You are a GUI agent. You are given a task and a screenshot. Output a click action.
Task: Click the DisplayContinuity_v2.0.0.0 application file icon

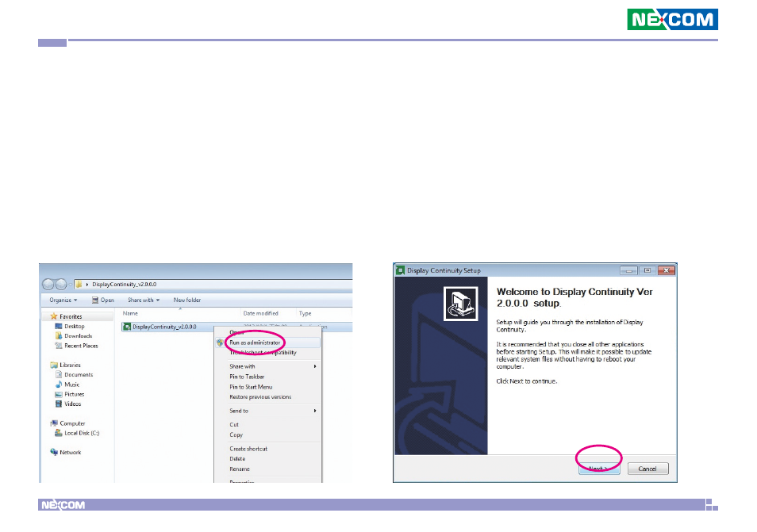click(127, 327)
